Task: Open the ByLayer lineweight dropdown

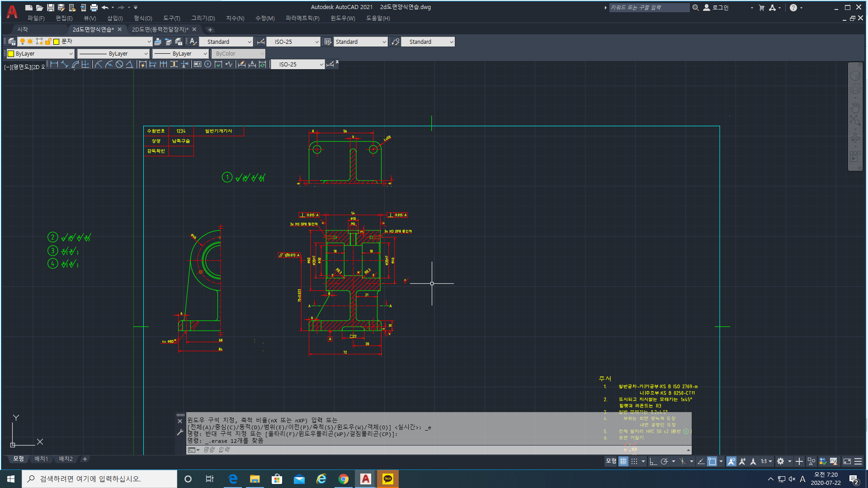Action: (180, 53)
